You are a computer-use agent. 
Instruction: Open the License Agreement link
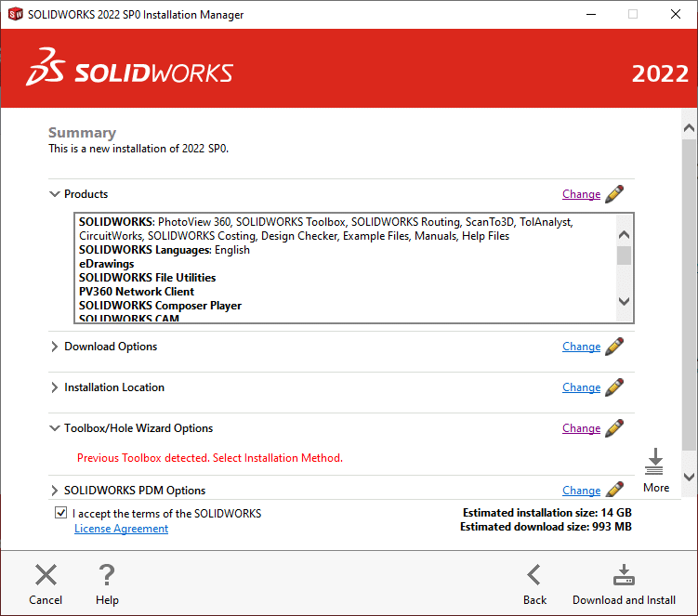pyautogui.click(x=121, y=529)
